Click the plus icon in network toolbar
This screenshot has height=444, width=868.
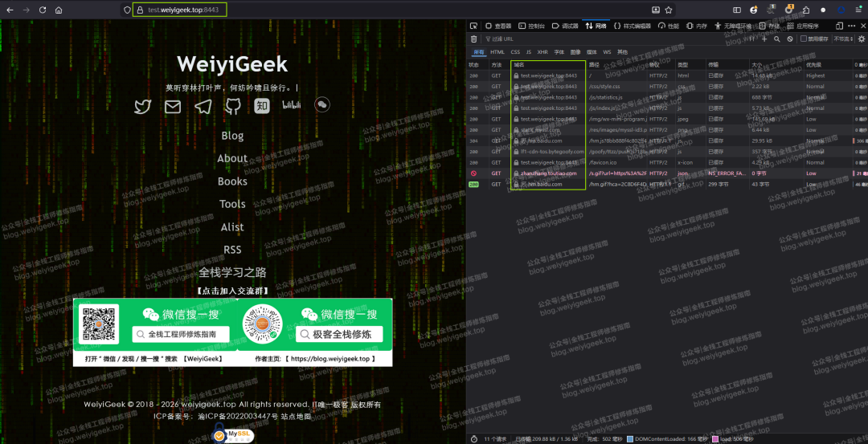[764, 39]
